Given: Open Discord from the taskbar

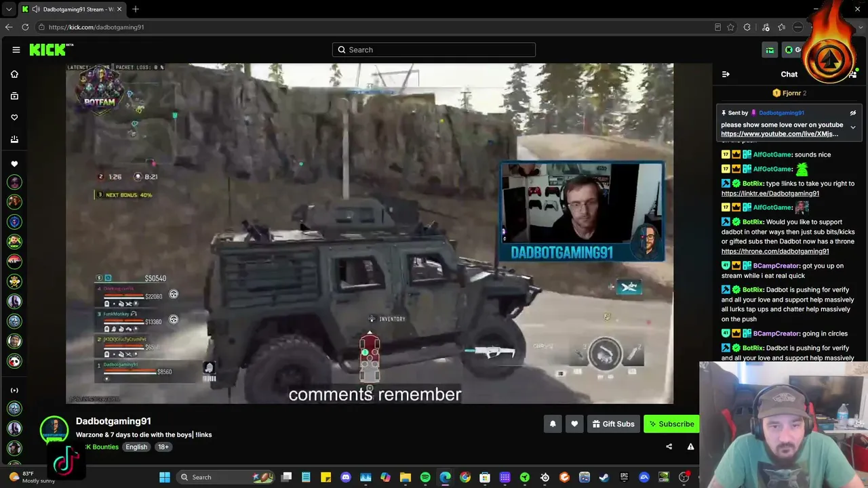Looking at the screenshot, I should click(x=346, y=477).
